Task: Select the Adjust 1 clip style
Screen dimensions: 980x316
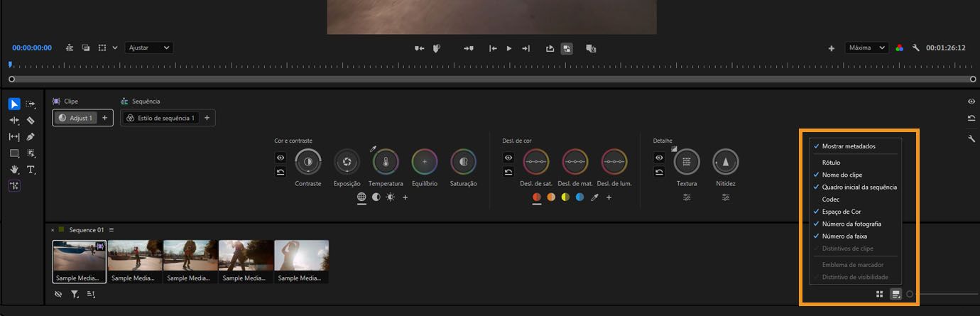Action: pyautogui.click(x=75, y=118)
